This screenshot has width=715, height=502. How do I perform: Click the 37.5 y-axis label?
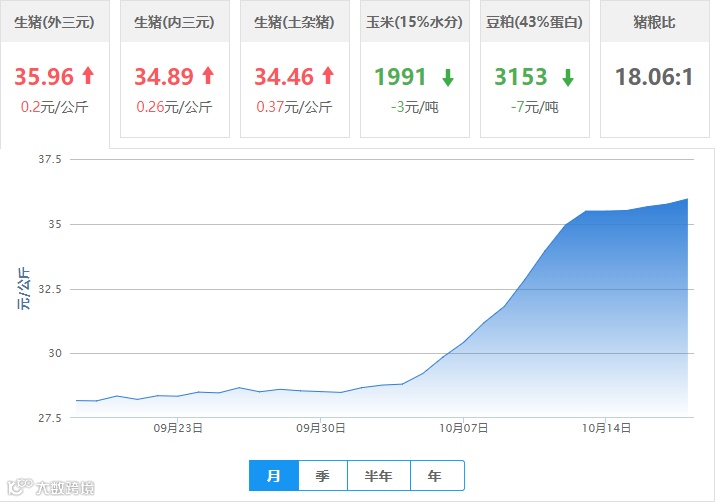[50, 159]
